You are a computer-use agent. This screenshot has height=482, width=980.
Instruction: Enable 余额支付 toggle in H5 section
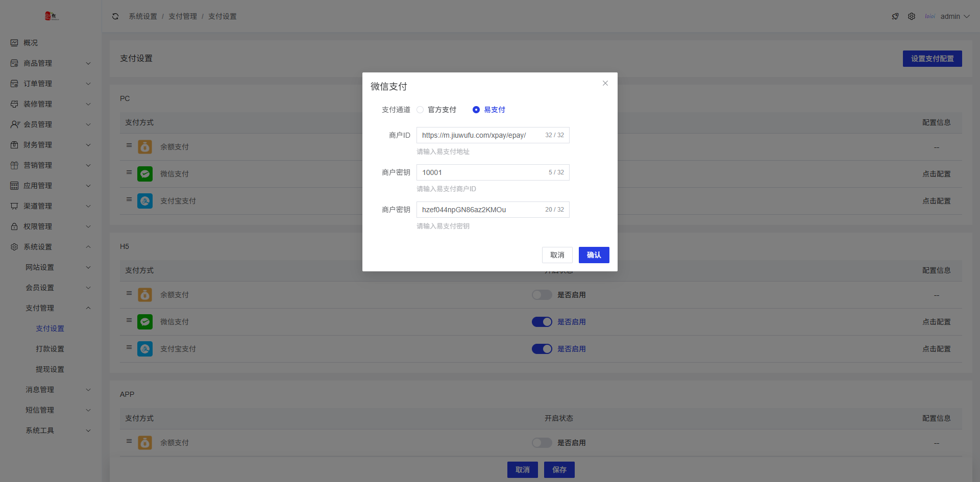542,295
